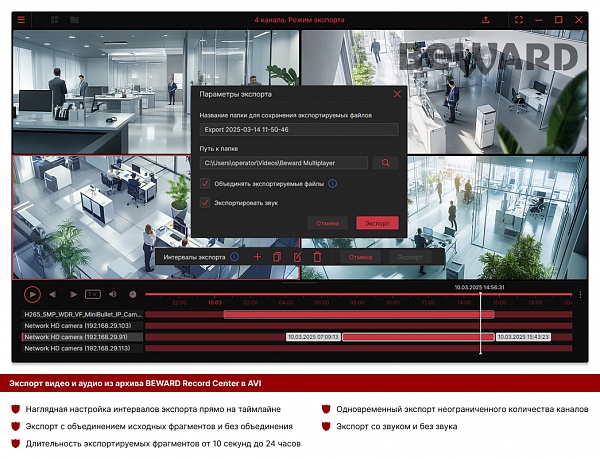600x459 pixels.
Task: Mute the audio with speaker icon
Action: [112, 294]
